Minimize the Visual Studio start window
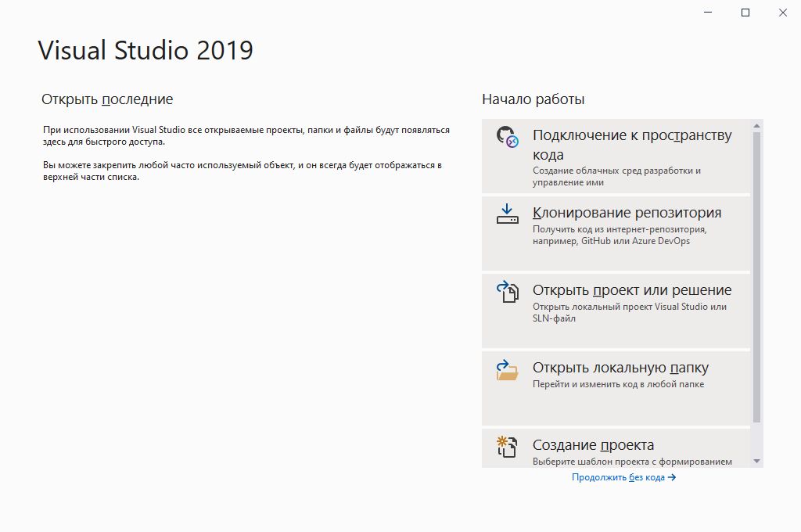Viewport: 801px width, 532px height. pos(707,13)
